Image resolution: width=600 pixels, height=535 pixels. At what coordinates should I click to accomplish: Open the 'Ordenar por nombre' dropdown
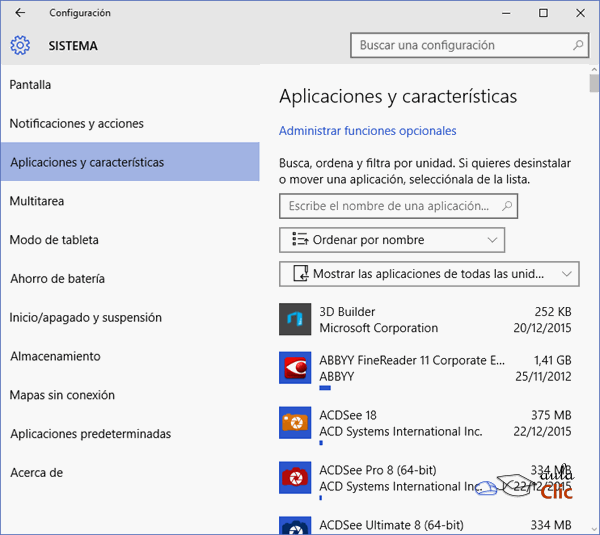point(392,240)
